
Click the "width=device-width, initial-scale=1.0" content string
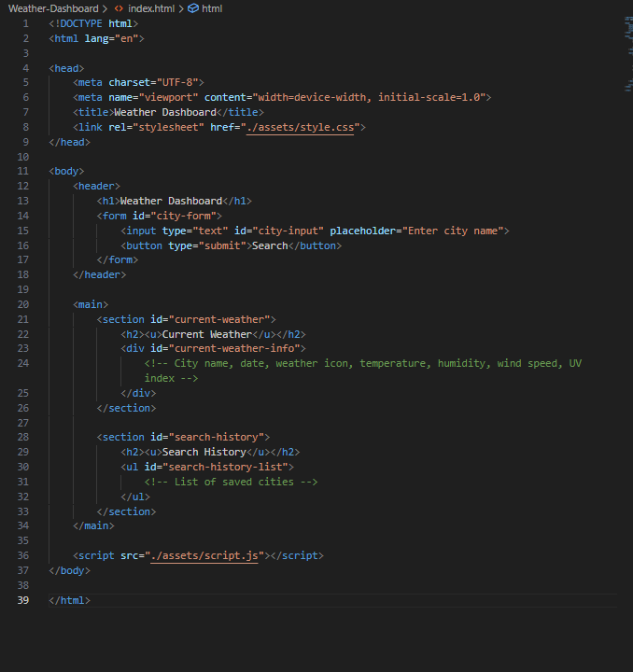coord(369,97)
